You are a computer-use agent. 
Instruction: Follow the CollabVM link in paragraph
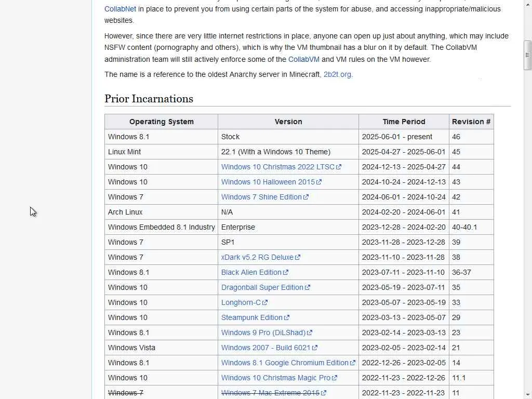coord(303,59)
